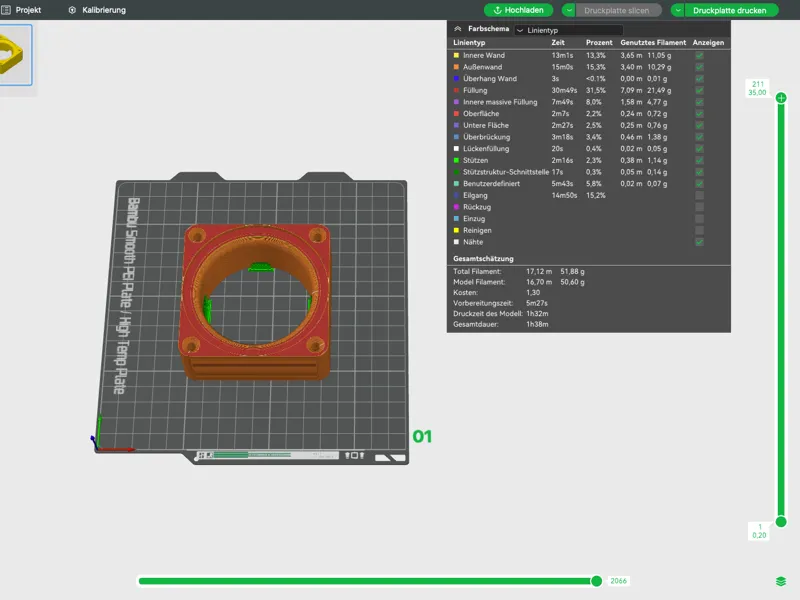The image size is (800, 600).
Task: Click the layers icon at bottom right
Action: point(781,581)
